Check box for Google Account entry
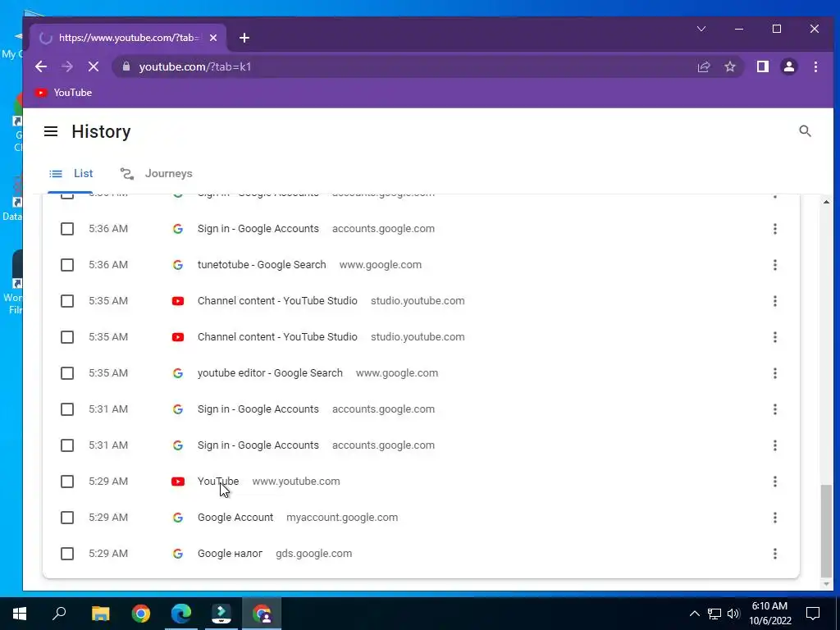 tap(67, 518)
